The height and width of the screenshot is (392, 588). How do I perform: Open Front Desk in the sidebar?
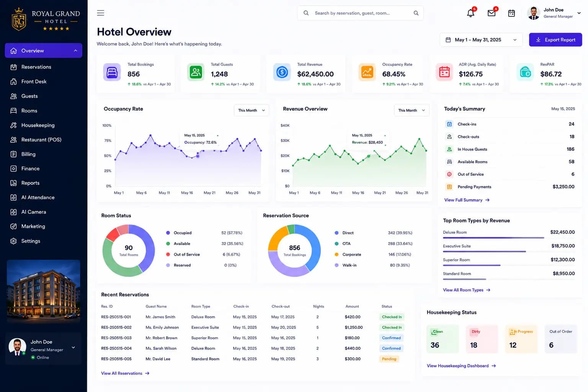[x=44, y=82]
